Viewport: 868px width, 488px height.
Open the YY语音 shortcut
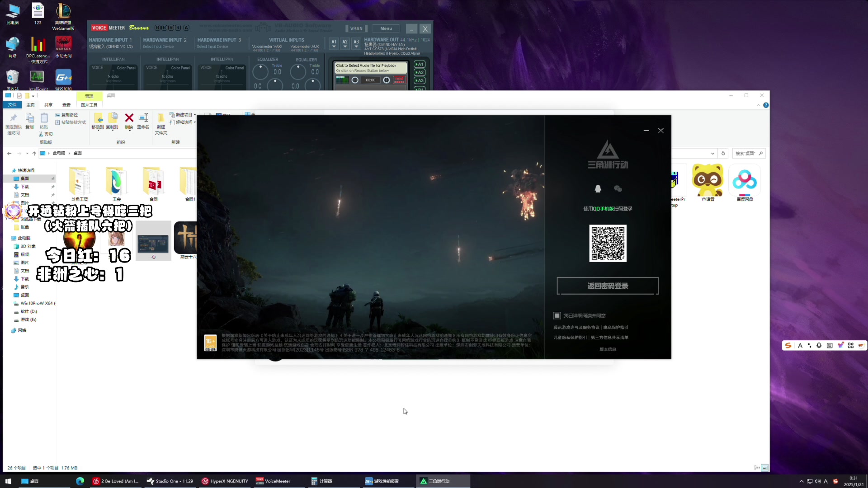pyautogui.click(x=708, y=183)
